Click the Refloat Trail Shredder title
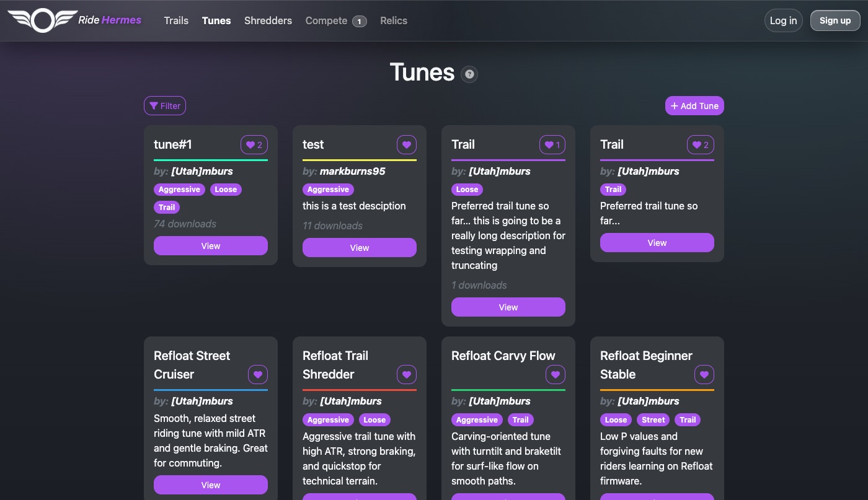 click(335, 365)
